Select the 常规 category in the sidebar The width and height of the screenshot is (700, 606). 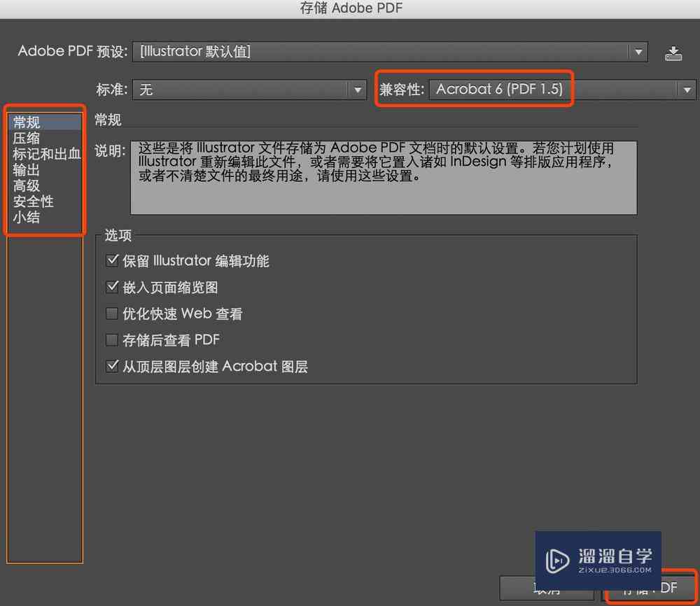click(45, 122)
